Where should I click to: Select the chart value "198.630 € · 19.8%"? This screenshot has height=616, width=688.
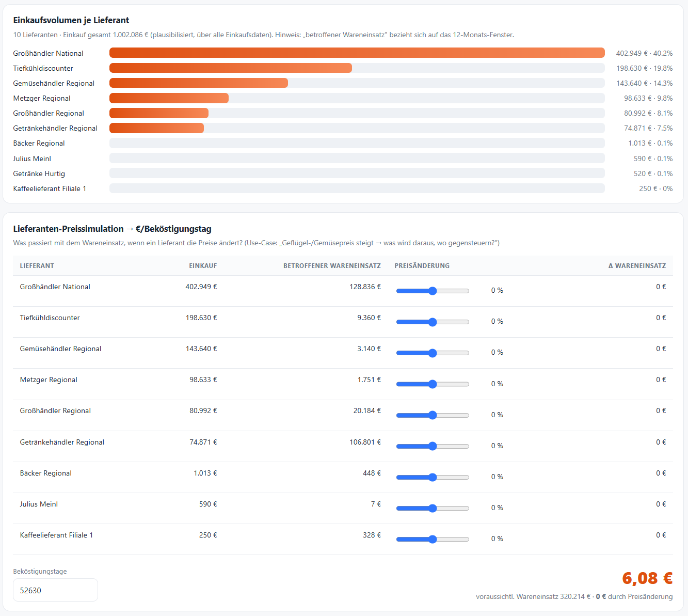644,68
